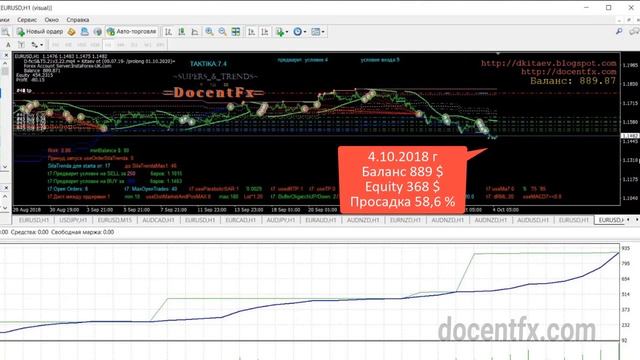Click the Баланс: 889.87 label on chart

click(573, 81)
